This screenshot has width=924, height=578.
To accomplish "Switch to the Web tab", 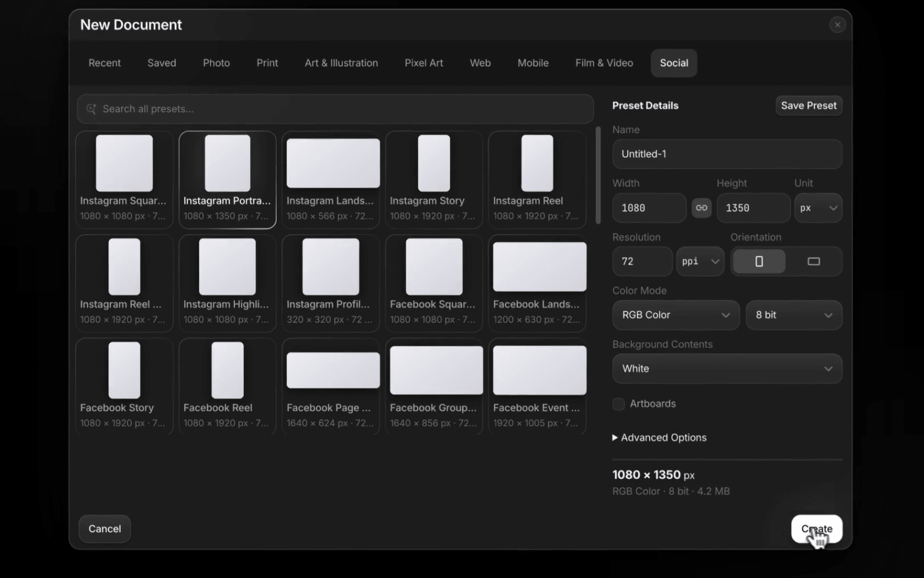I will [480, 63].
